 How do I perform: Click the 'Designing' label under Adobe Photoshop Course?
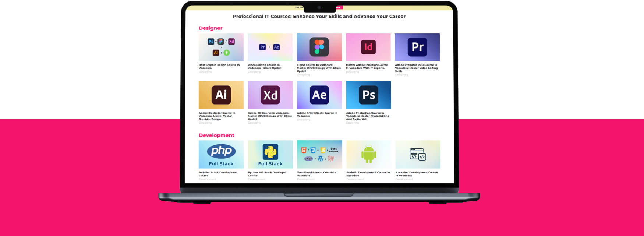click(x=353, y=123)
